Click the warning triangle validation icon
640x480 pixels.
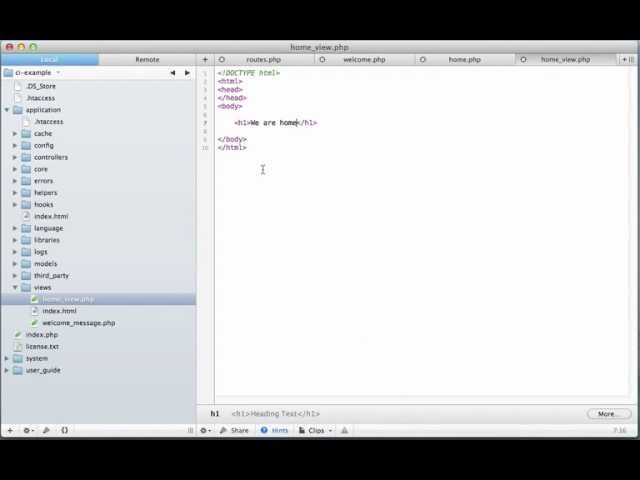pos(344,430)
